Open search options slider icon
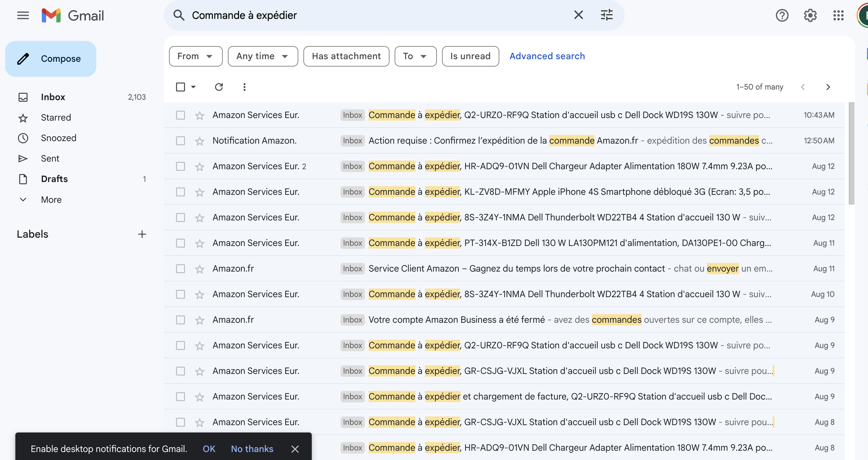The image size is (868, 460). click(x=607, y=15)
